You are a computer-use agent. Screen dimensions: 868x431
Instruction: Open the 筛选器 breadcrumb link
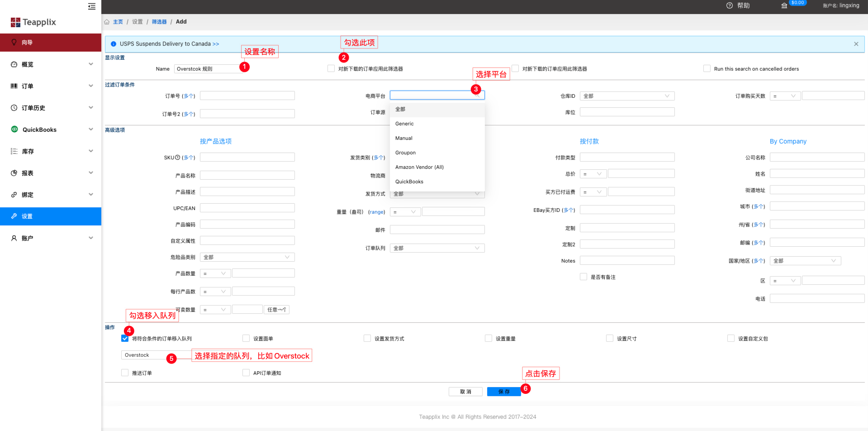159,22
